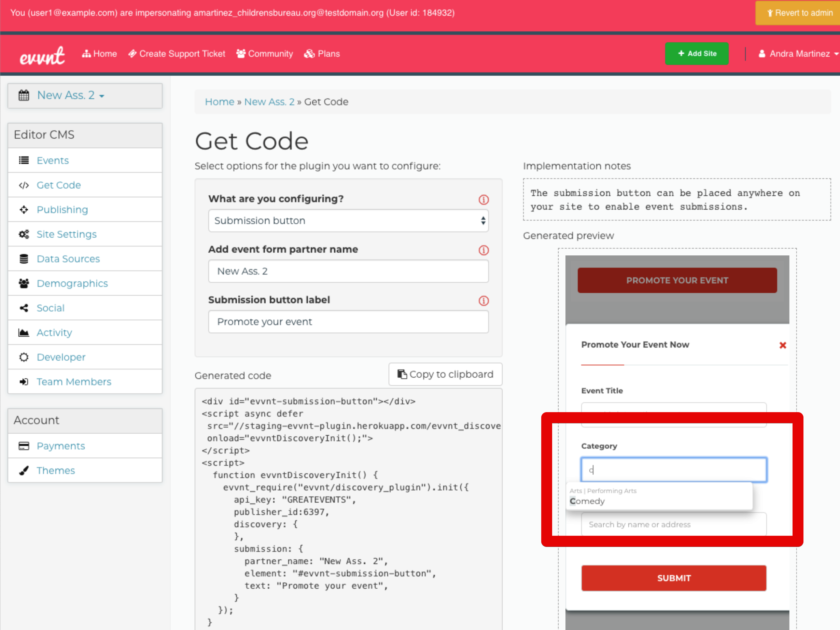Image resolution: width=840 pixels, height=630 pixels.
Task: Click the PROMOTE YOUR EVENT preview button
Action: [677, 280]
